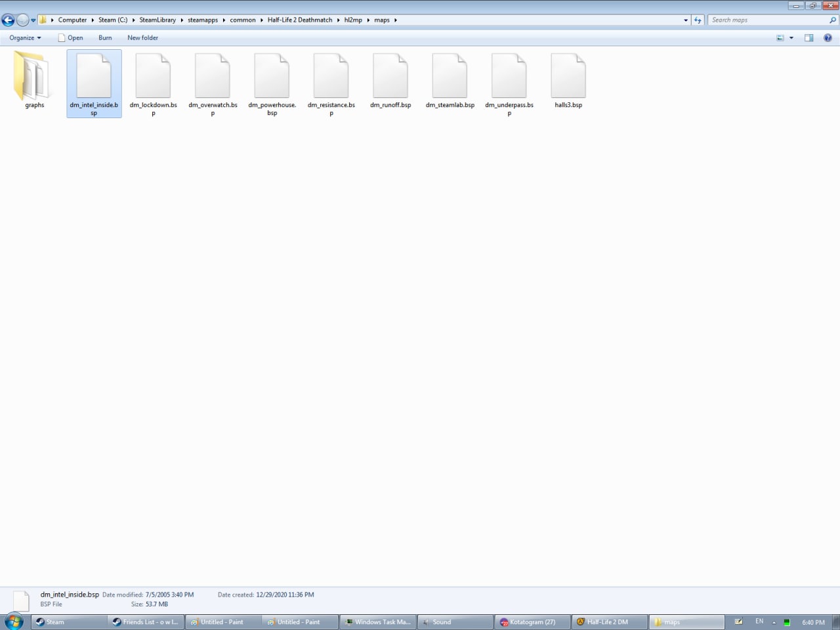This screenshot has width=840, height=630.
Task: Go to SteamLibrary breadcrumb segment
Action: pyautogui.click(x=157, y=20)
